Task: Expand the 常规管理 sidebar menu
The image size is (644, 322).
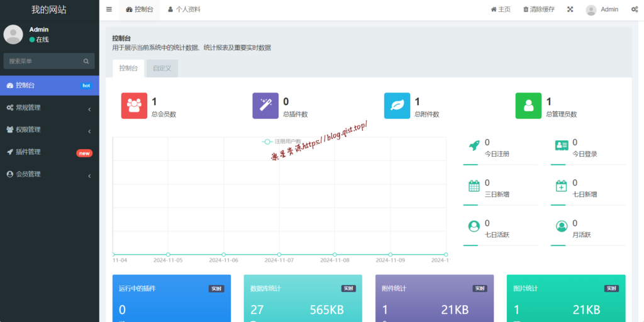Action: pyautogui.click(x=49, y=108)
